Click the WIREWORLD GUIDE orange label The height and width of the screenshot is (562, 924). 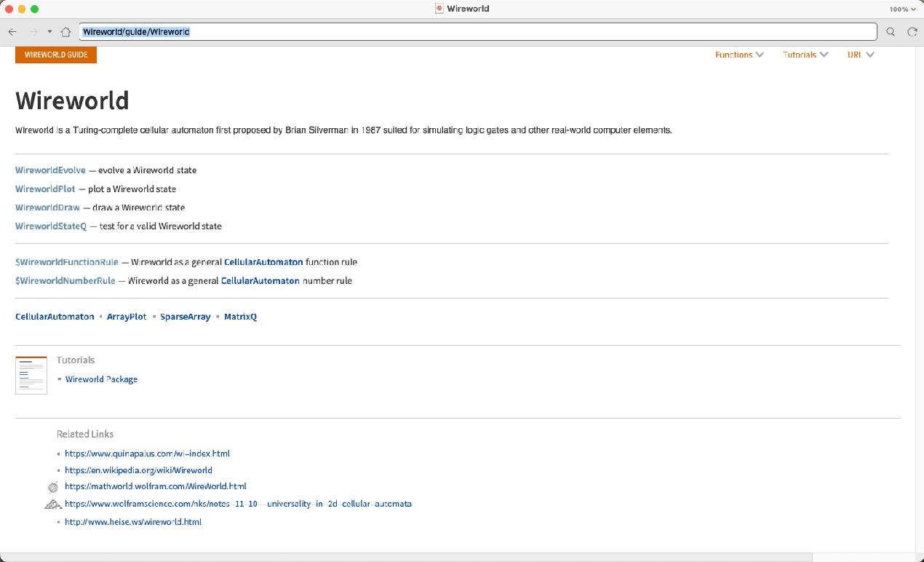56,55
